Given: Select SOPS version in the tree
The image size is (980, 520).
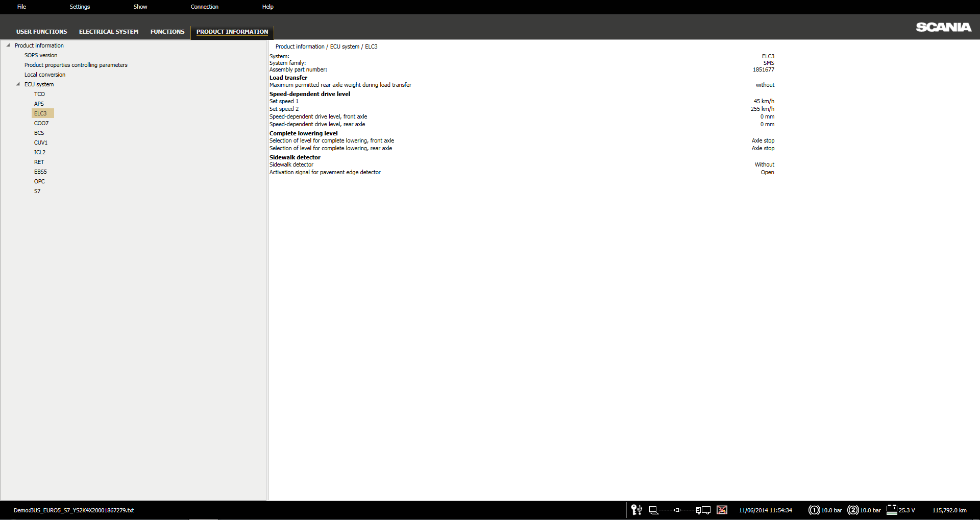Looking at the screenshot, I should pyautogui.click(x=41, y=55).
